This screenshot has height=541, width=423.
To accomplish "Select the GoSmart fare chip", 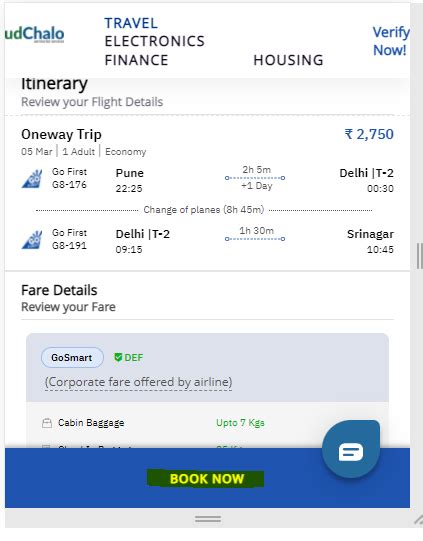I will coord(72,357).
